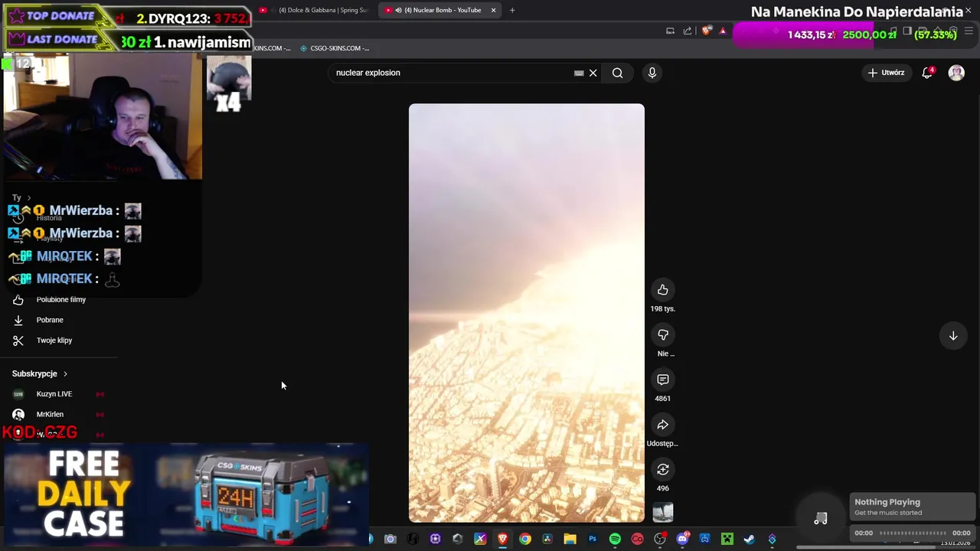Open the account avatar menu

[x=956, y=73]
